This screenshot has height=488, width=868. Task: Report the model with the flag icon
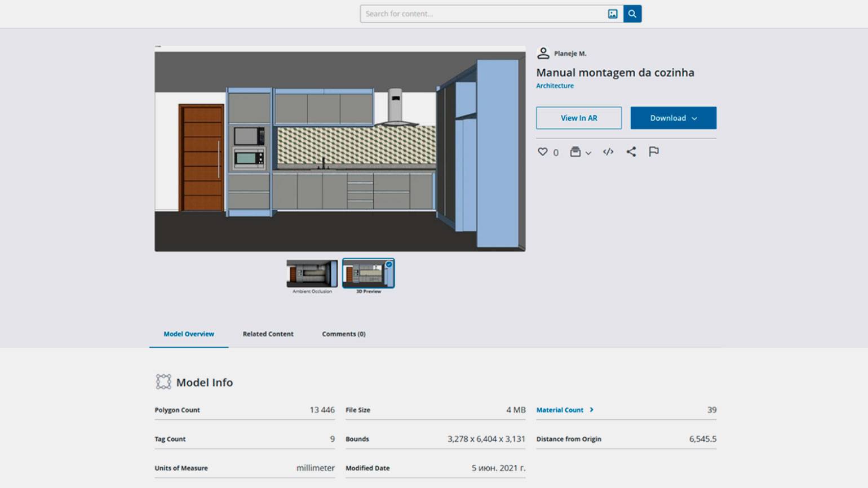pos(654,152)
